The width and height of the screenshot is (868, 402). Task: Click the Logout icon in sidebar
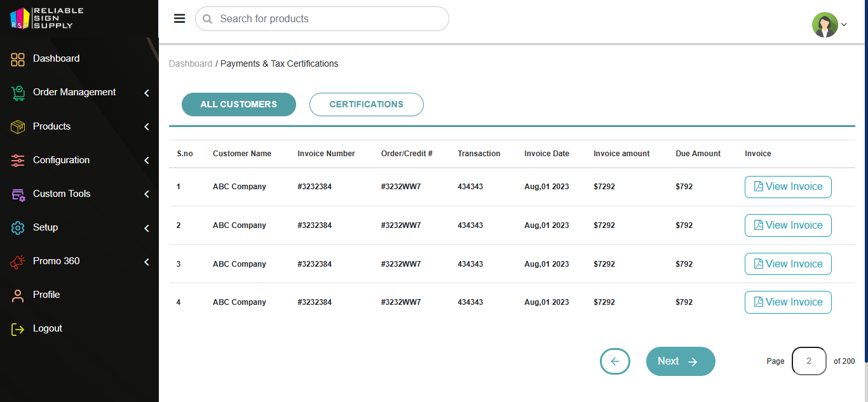(18, 329)
